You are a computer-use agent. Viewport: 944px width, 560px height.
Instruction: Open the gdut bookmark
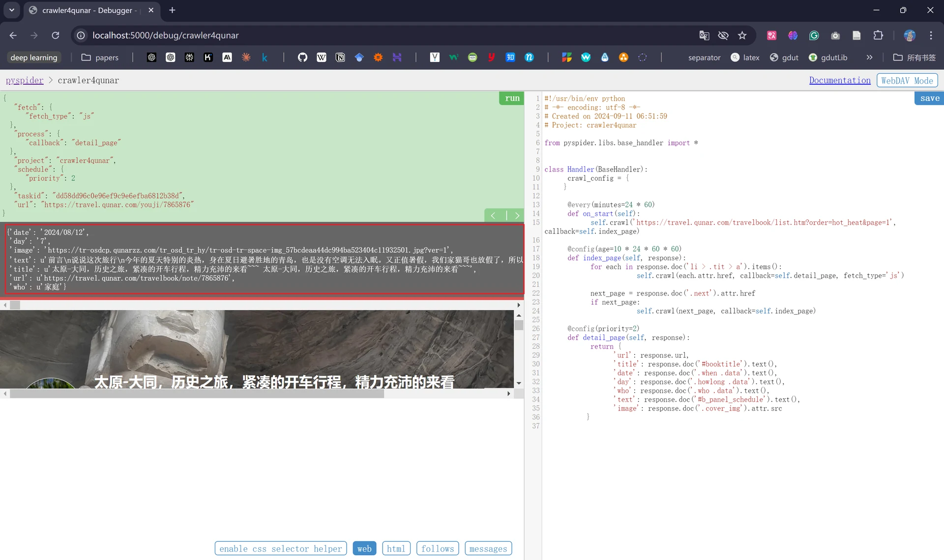point(784,58)
